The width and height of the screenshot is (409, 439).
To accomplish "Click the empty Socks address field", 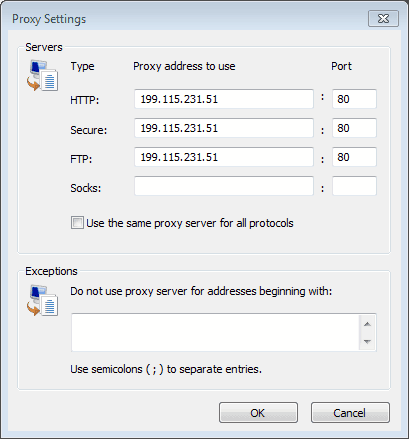I will 224,186.
